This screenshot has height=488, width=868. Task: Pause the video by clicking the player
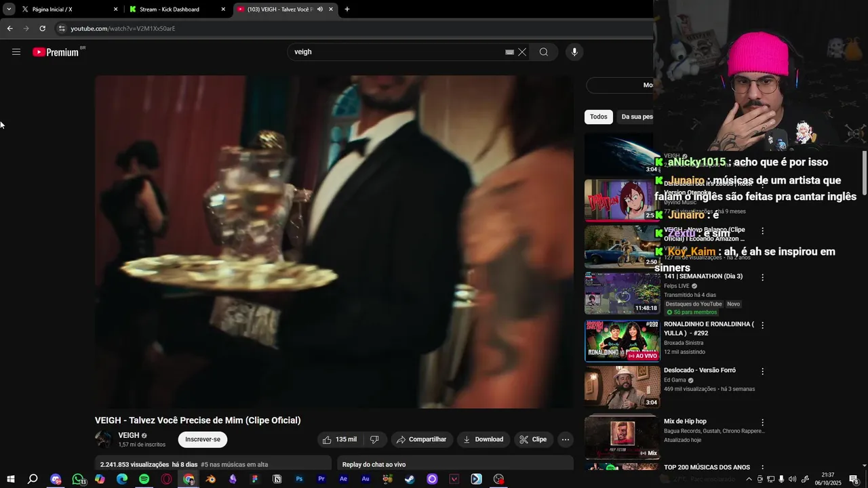334,242
